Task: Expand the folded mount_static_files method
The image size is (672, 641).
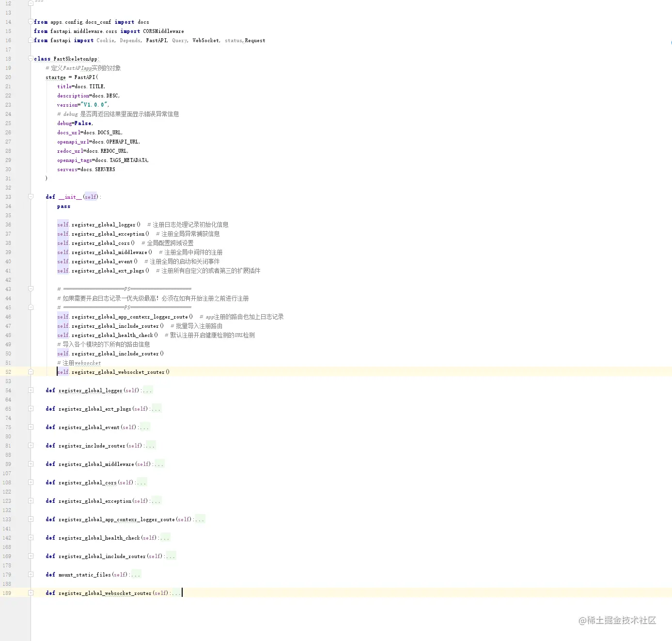Action: tap(31, 575)
